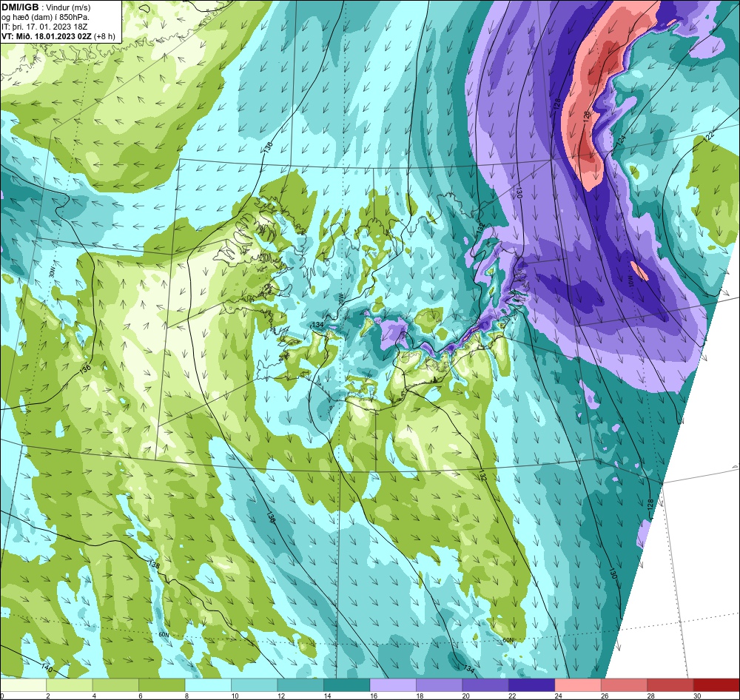Click the legend tick value '6'
The width and height of the screenshot is (740, 700).
140,696
